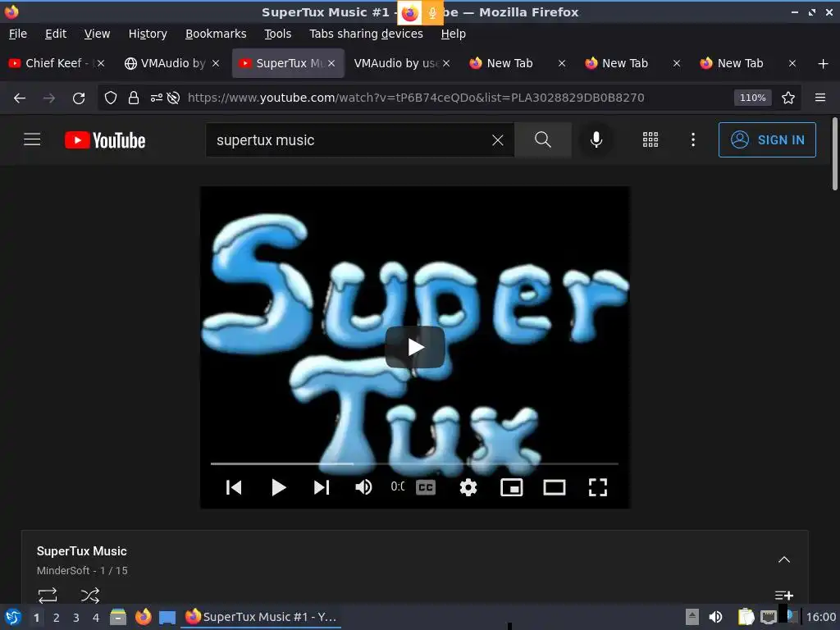Toggle playlist shuffle

tap(90, 596)
